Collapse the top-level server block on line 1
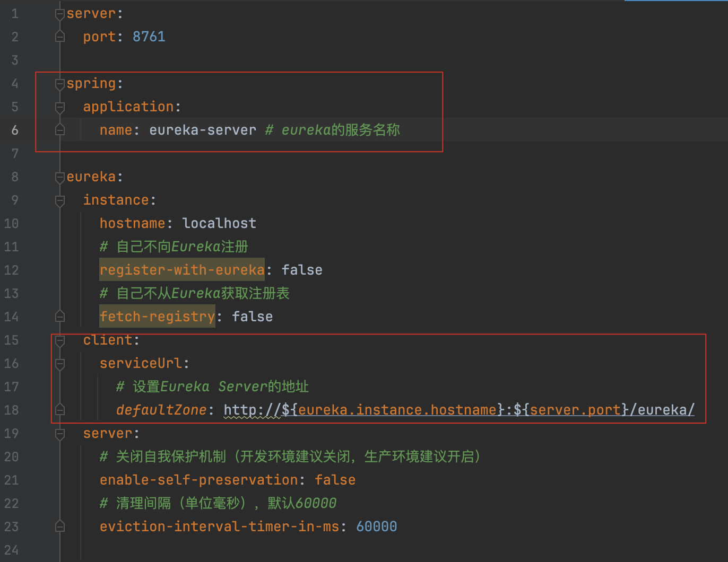 [60, 14]
